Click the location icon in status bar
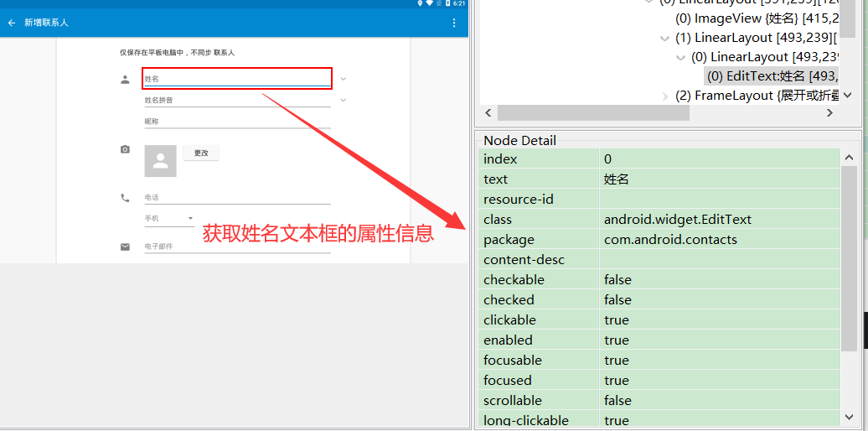The width and height of the screenshot is (868, 431). point(420,3)
